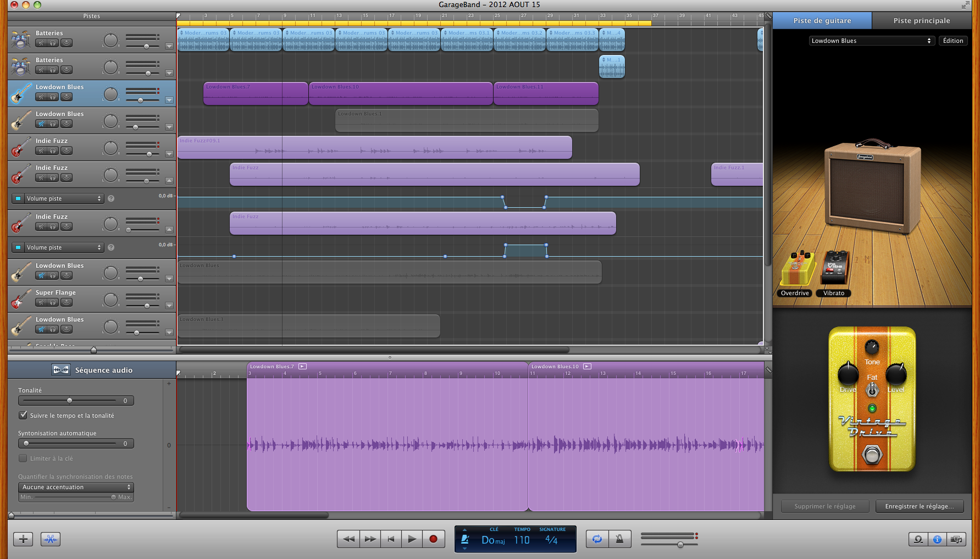The image size is (980, 559).
Task: Expand automation for the topmost Batteries track
Action: [169, 46]
